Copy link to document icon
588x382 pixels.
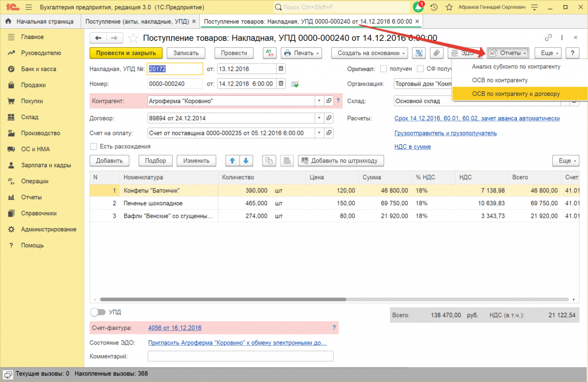point(548,37)
